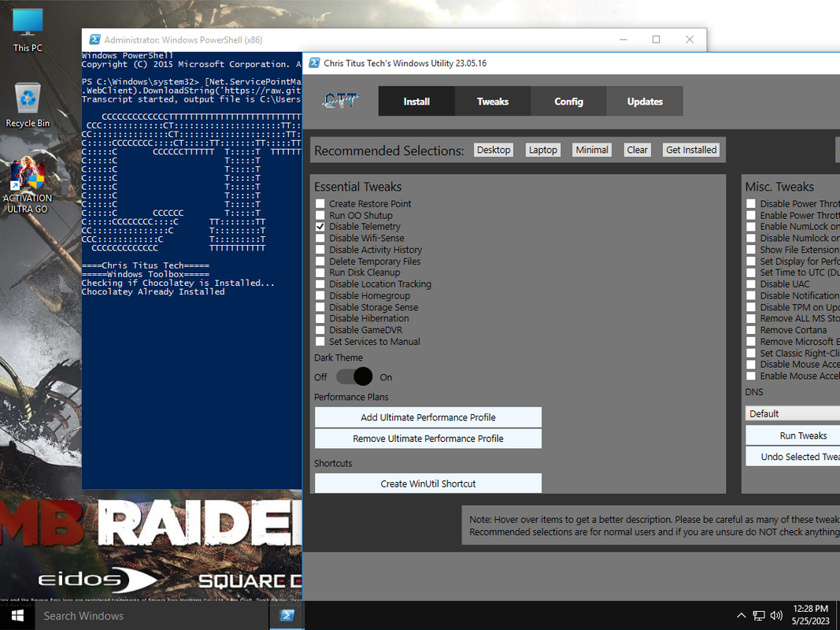840x630 pixels.
Task: Check Disable Hibernation
Action: pyautogui.click(x=320, y=319)
